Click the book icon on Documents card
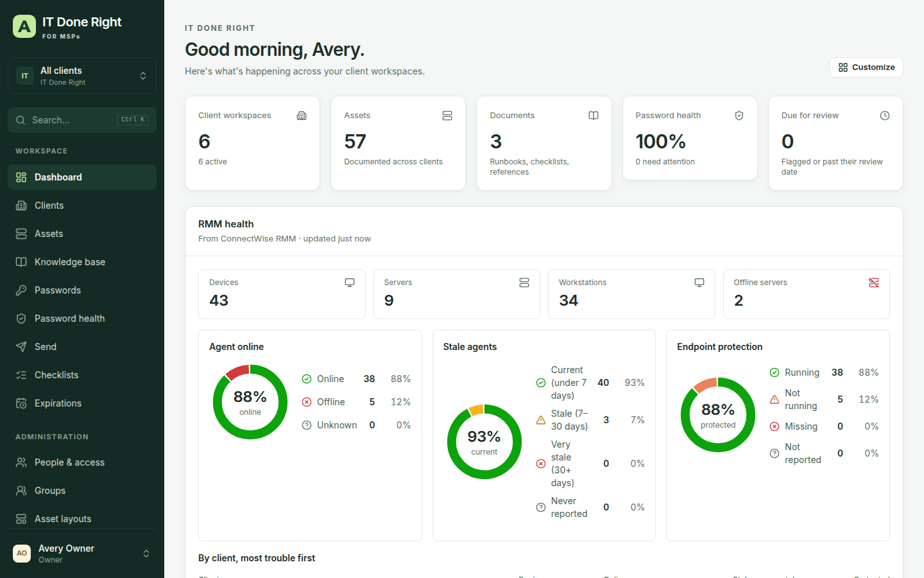The image size is (924, 578). [x=594, y=116]
